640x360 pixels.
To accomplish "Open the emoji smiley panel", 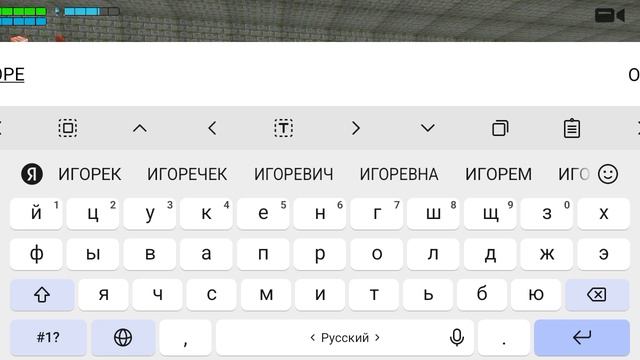I will pyautogui.click(x=608, y=174).
